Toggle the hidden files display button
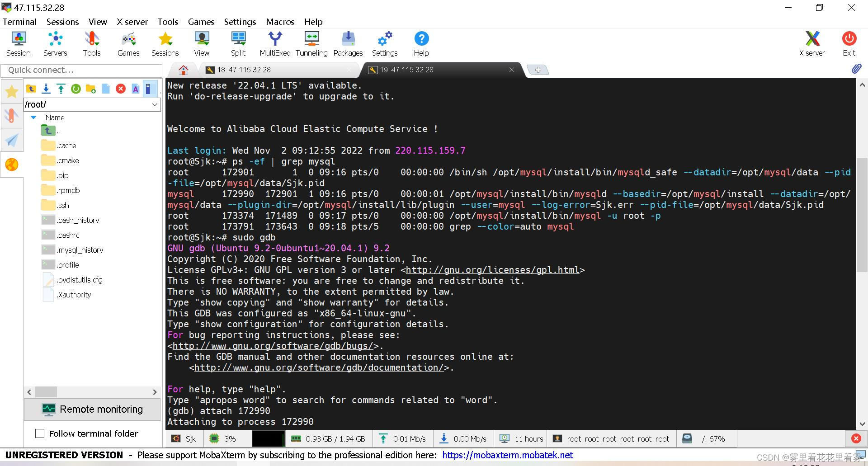This screenshot has height=466, width=868. pyautogui.click(x=150, y=89)
